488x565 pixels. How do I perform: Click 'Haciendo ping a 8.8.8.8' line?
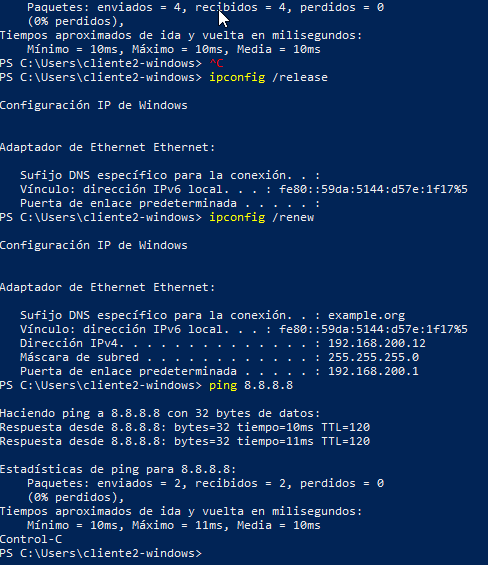pos(160,413)
